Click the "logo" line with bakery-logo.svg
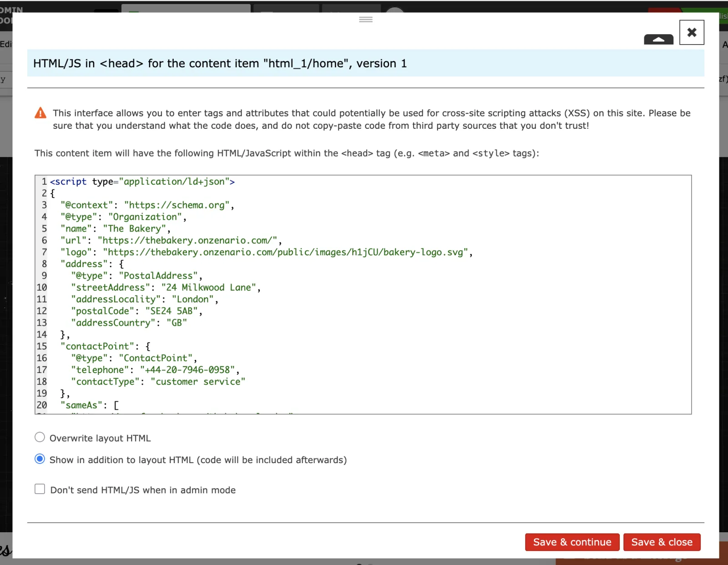 click(267, 252)
